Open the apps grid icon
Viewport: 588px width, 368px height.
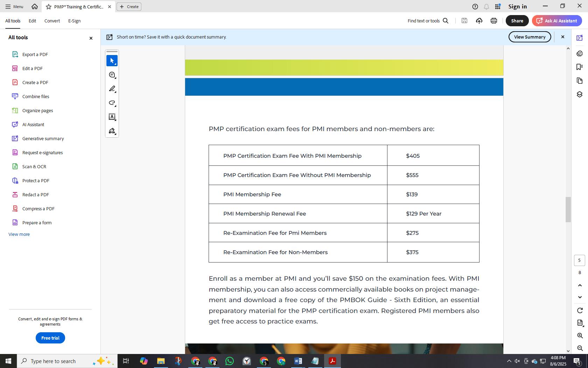[498, 7]
